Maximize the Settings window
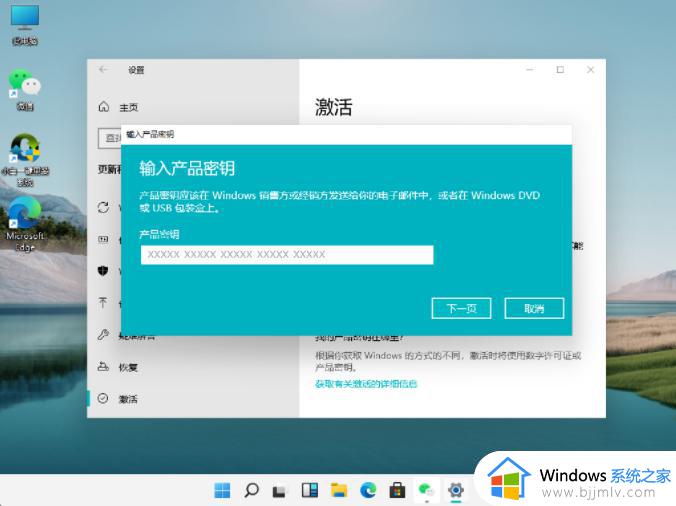The width and height of the screenshot is (676, 506). click(x=560, y=69)
